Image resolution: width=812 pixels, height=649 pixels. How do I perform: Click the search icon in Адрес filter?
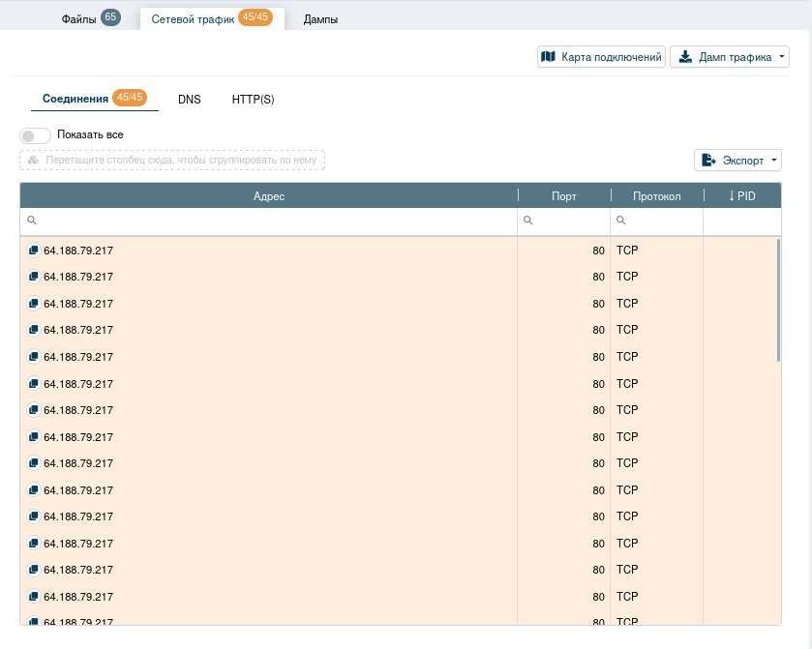coord(31,221)
